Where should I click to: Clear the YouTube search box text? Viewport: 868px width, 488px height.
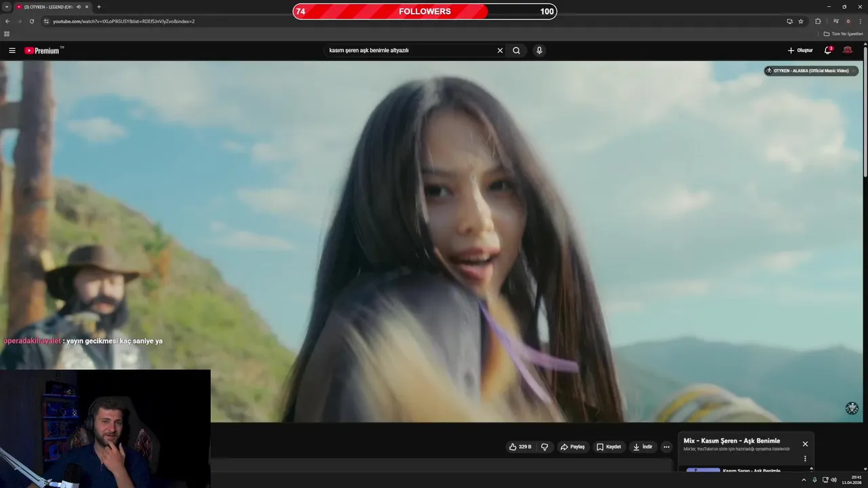click(500, 50)
